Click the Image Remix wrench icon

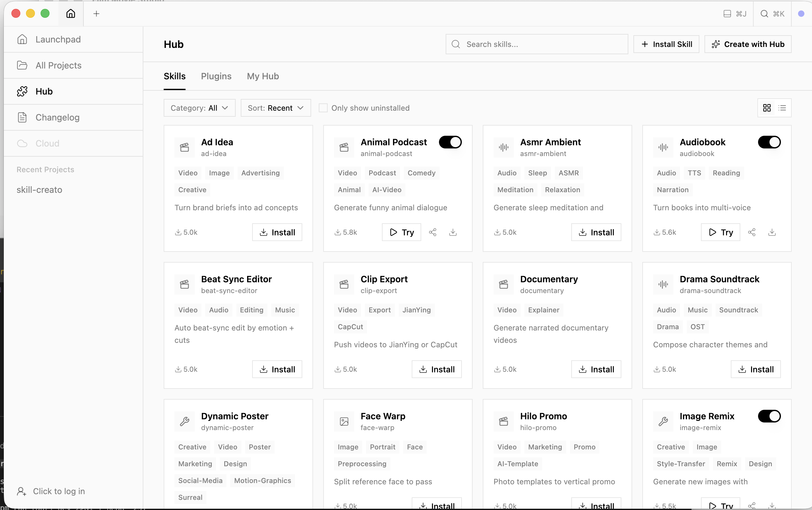[x=663, y=421]
